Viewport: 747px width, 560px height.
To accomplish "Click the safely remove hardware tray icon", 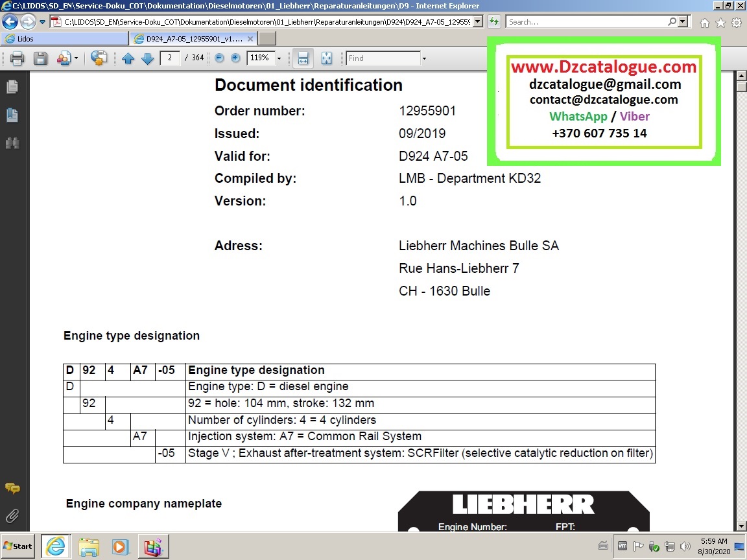I will 654,546.
